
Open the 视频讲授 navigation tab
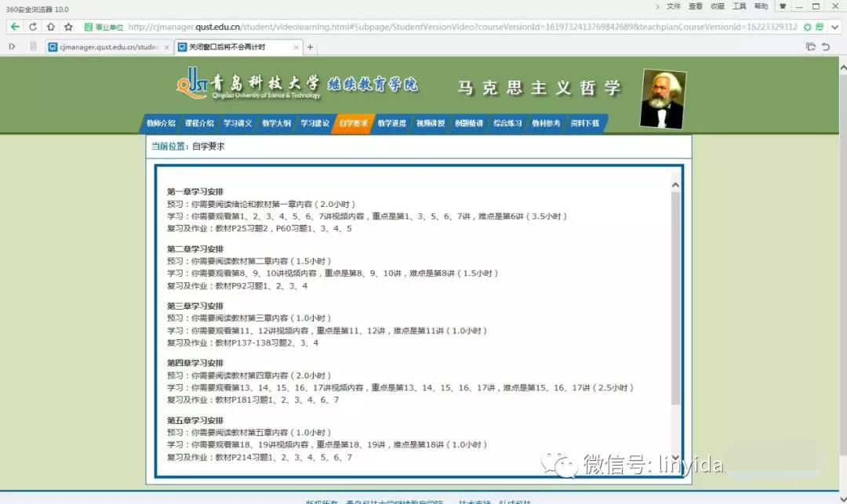430,123
